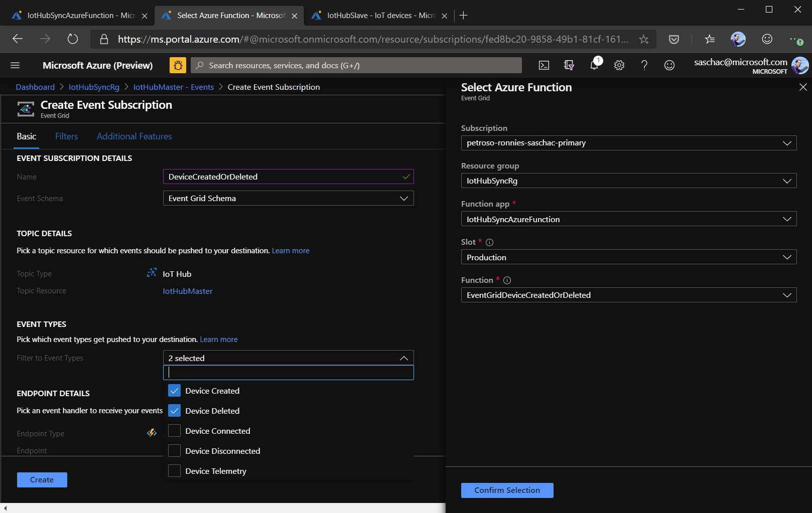Click the account avatar for saschac@microsoft.com
The width and height of the screenshot is (812, 513).
[800, 65]
